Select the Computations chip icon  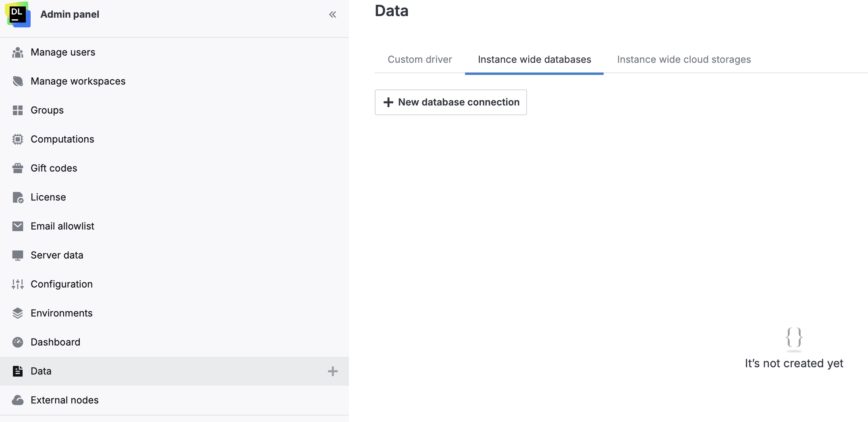pos(18,139)
